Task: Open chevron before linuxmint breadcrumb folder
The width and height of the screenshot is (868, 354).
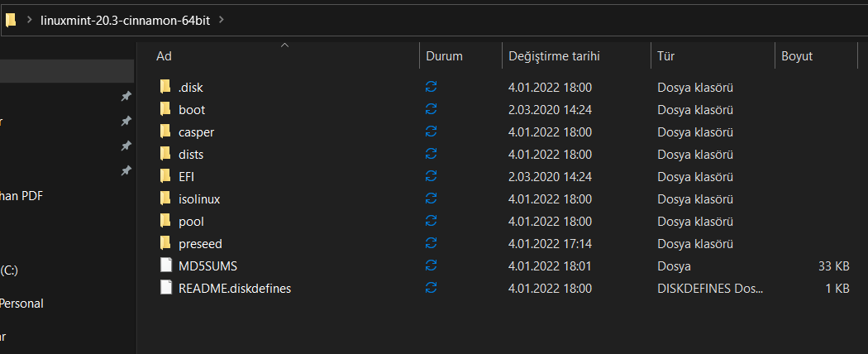Action: pyautogui.click(x=30, y=20)
